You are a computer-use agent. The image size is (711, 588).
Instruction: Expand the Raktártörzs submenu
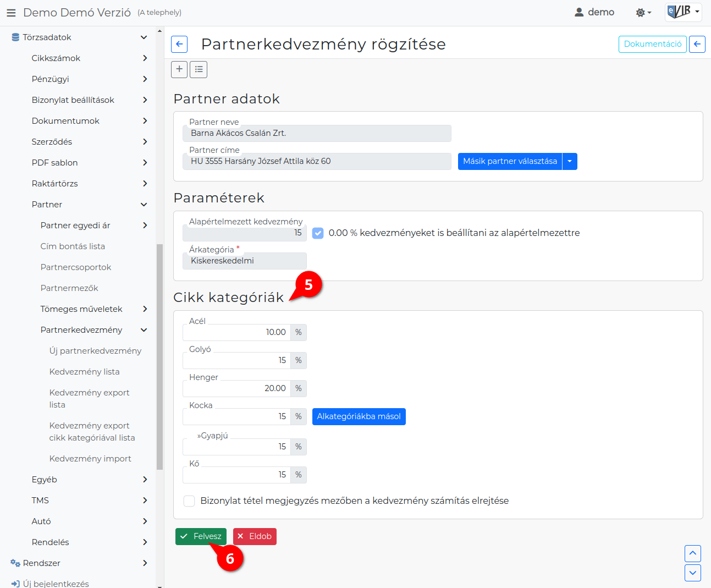145,184
